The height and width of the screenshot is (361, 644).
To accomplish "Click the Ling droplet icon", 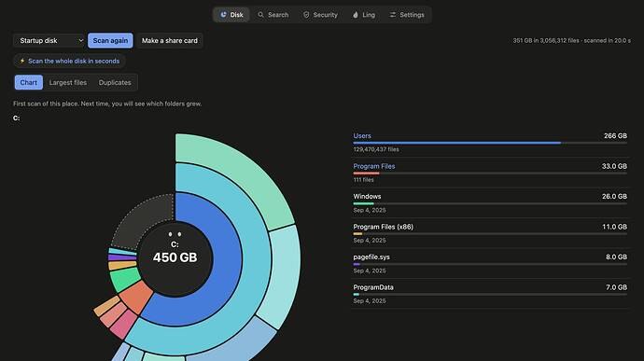I will tap(356, 15).
